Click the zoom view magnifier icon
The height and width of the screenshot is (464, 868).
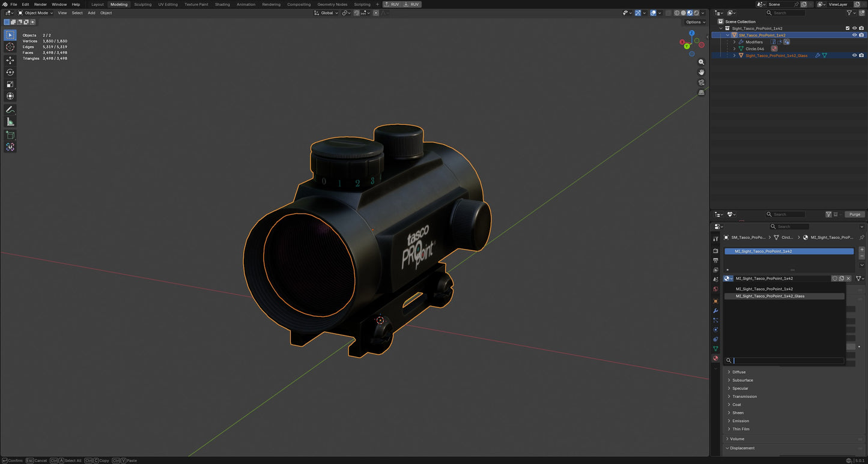[701, 62]
